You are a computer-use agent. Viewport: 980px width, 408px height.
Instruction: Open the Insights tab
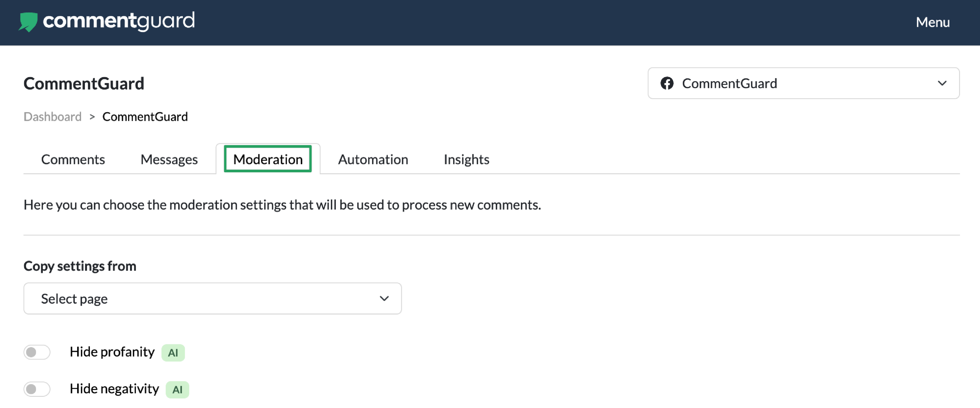(x=466, y=160)
